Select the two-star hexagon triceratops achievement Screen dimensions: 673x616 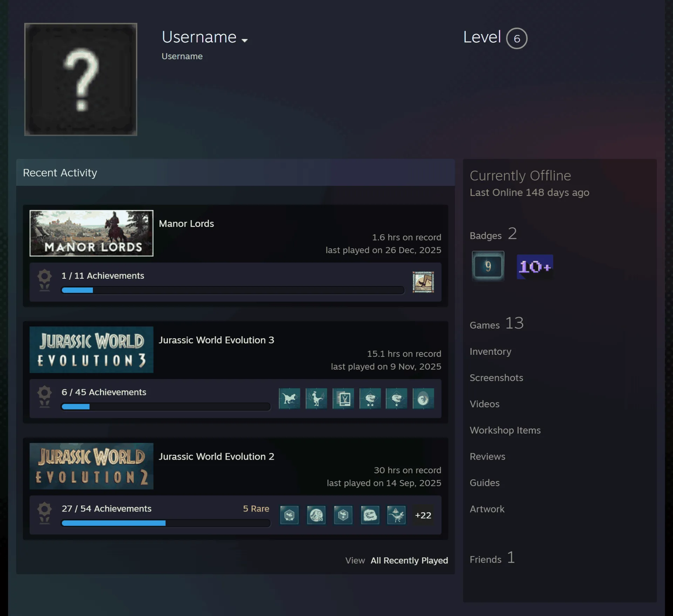pyautogui.click(x=289, y=515)
